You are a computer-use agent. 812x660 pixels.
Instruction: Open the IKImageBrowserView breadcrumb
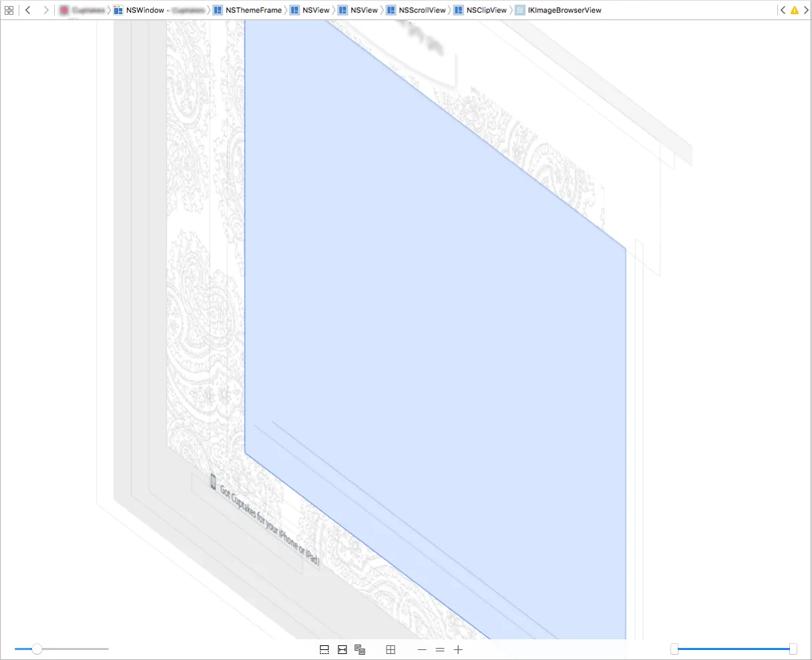558,10
